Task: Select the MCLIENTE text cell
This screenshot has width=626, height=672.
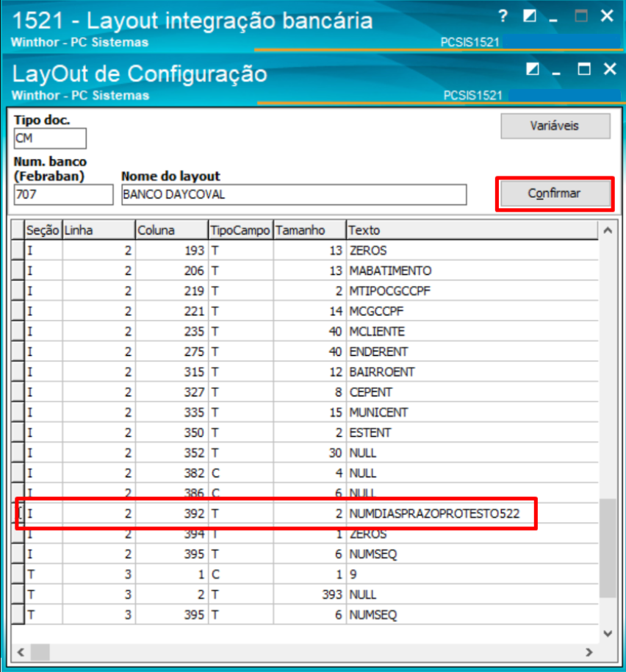Action: pyautogui.click(x=472, y=332)
